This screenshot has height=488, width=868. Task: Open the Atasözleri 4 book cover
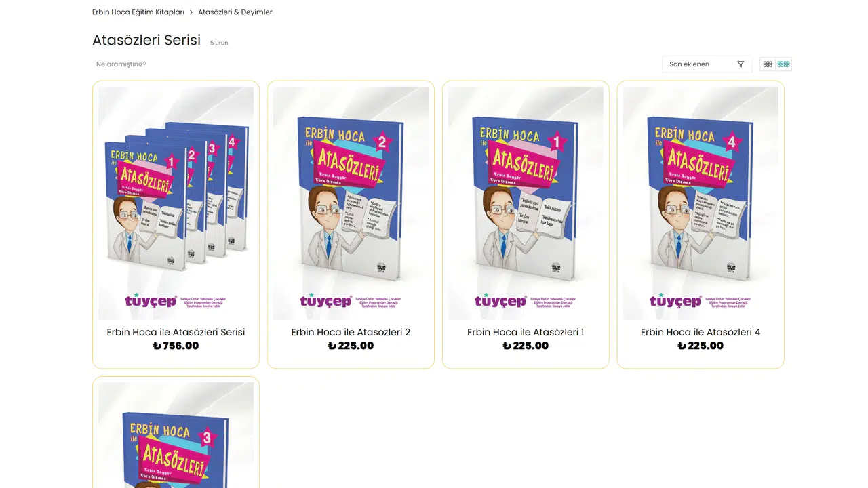pos(701,203)
